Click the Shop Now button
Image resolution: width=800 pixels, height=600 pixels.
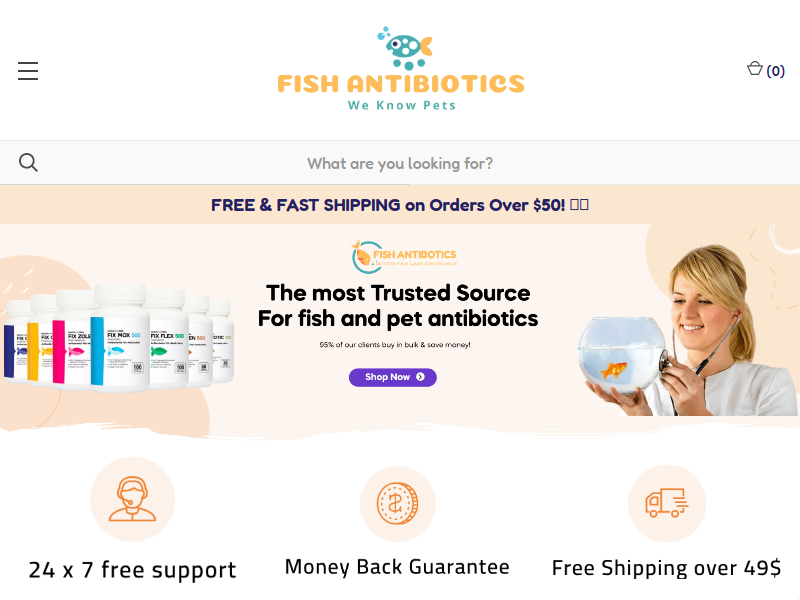pyautogui.click(x=393, y=377)
